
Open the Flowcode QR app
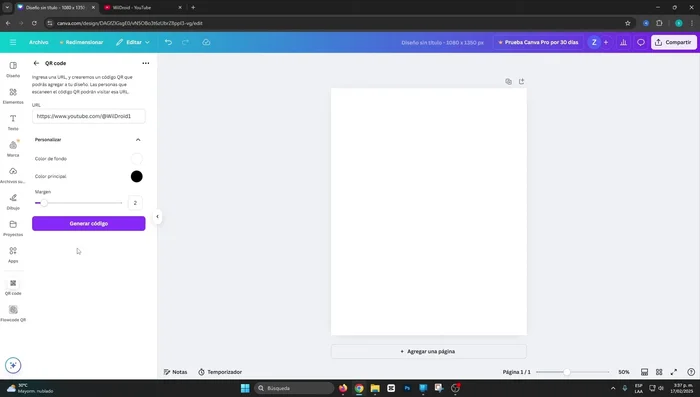pos(13,313)
